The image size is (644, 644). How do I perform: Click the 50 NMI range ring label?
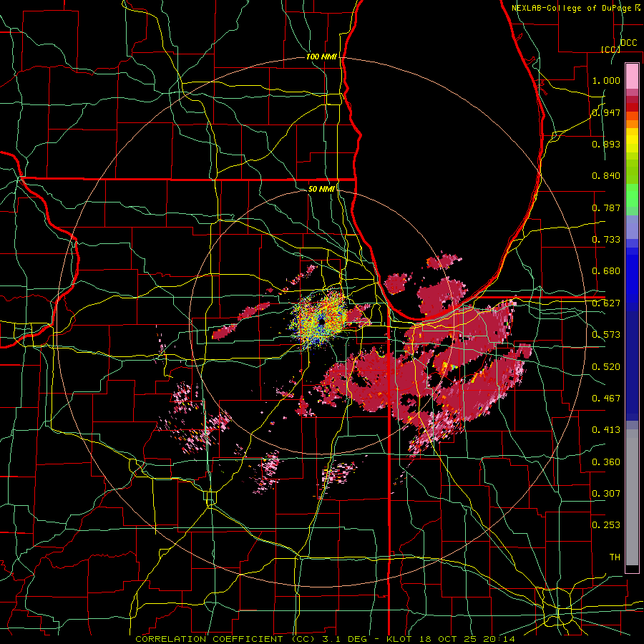coord(321,189)
